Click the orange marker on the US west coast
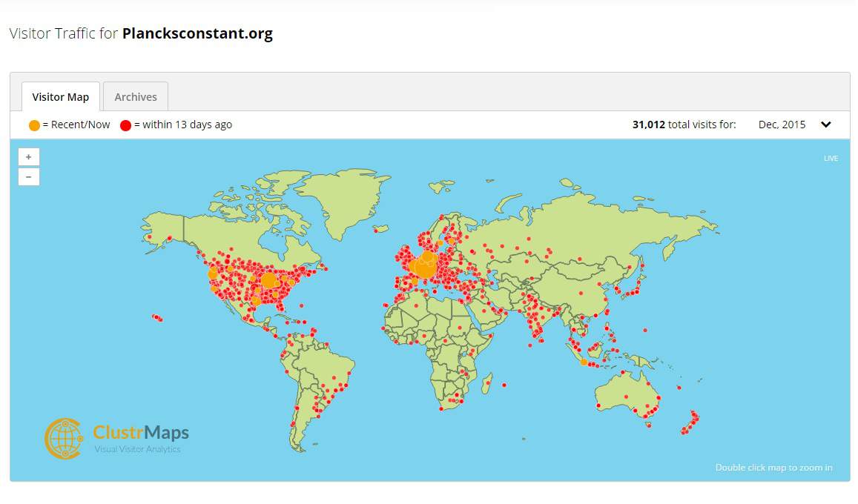 (213, 274)
